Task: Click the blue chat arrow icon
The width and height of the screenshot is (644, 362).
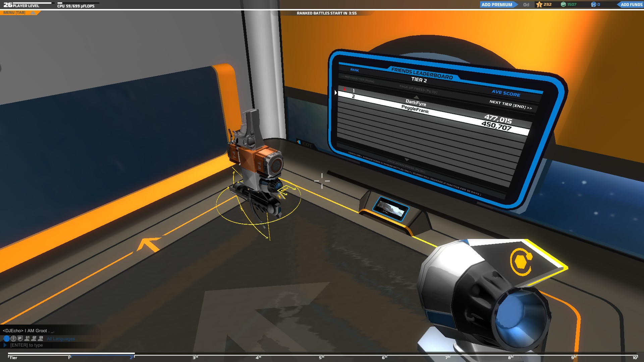Action: pyautogui.click(x=5, y=345)
